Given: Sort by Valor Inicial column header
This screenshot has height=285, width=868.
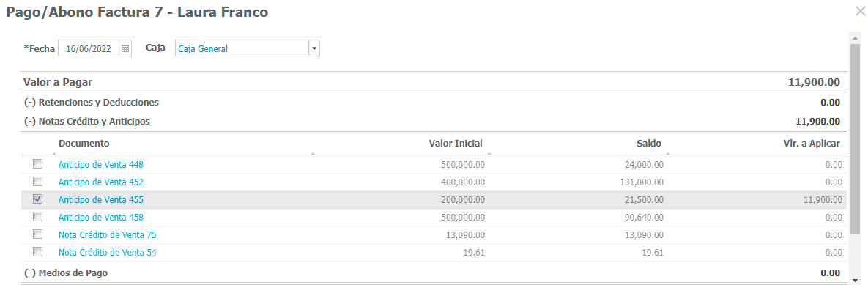Looking at the screenshot, I should point(456,144).
